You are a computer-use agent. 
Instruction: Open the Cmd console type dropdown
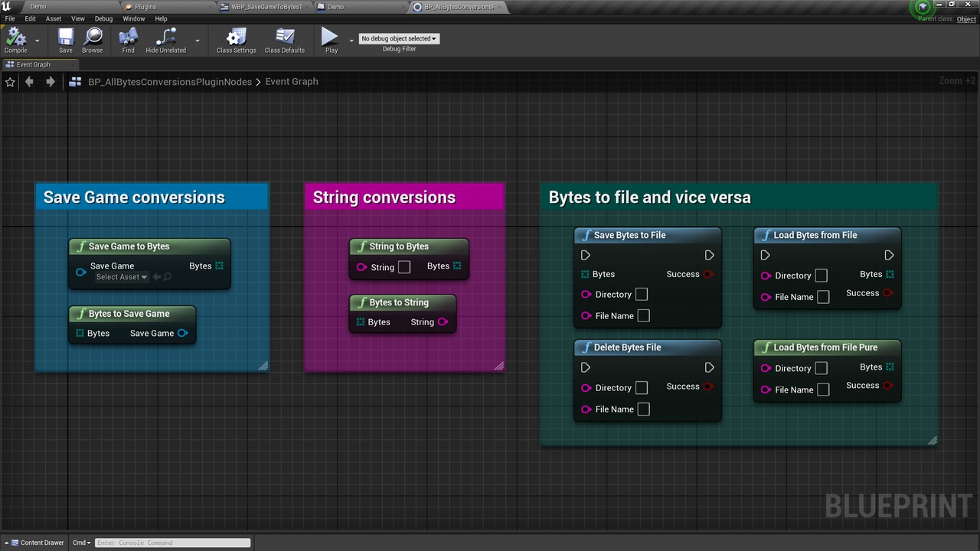pyautogui.click(x=81, y=543)
